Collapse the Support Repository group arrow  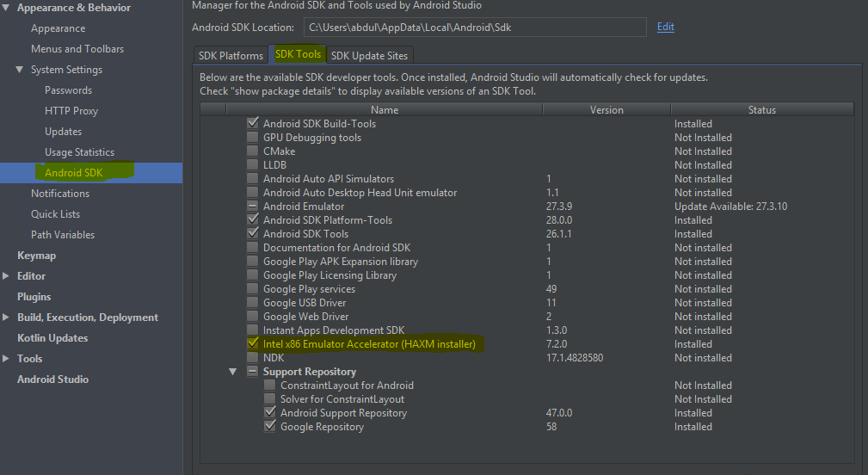click(x=232, y=372)
